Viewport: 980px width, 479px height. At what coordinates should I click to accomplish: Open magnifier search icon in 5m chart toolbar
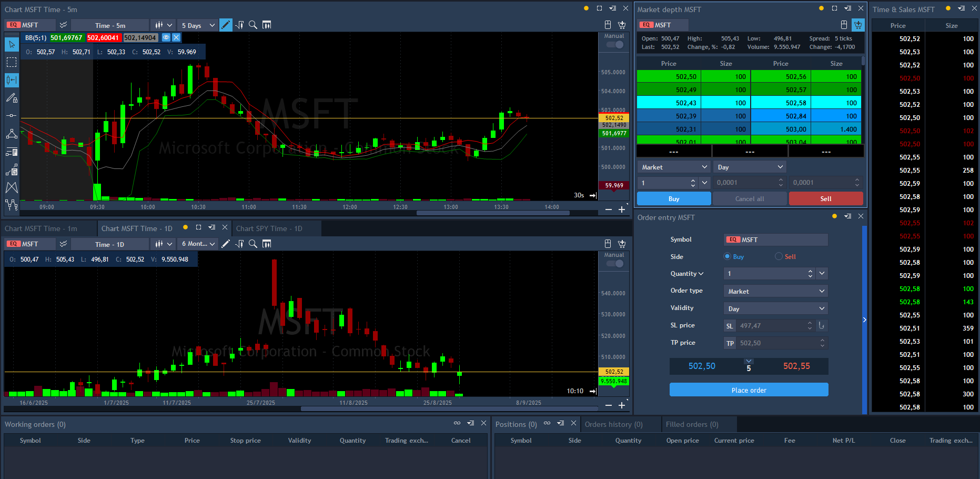253,25
